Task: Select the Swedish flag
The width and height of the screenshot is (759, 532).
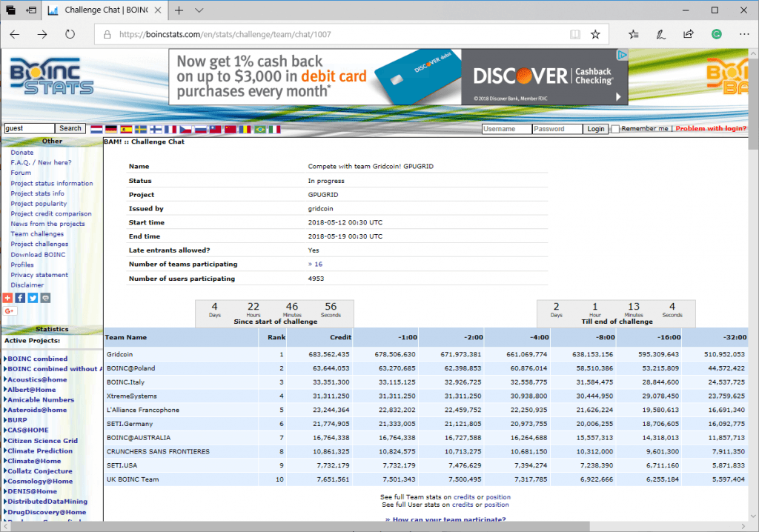Action: click(x=141, y=129)
